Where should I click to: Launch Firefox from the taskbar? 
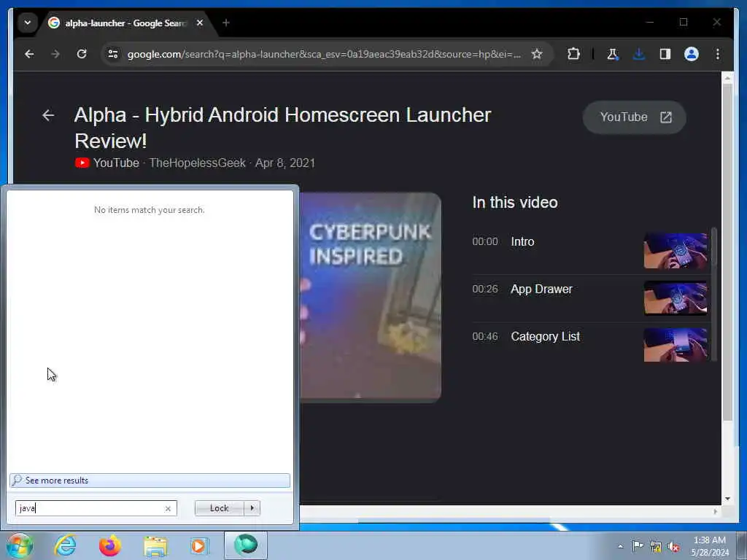coord(109,545)
